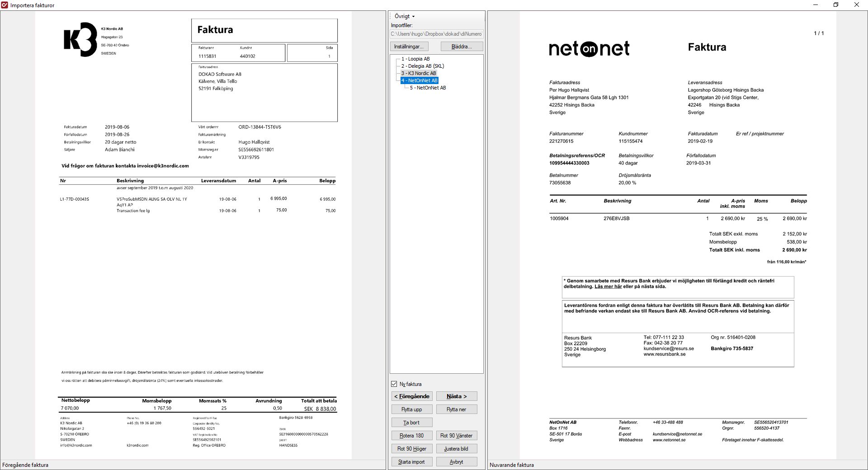The width and height of the screenshot is (868, 470).
Task: Click the Flytta upp button
Action: pyautogui.click(x=411, y=409)
